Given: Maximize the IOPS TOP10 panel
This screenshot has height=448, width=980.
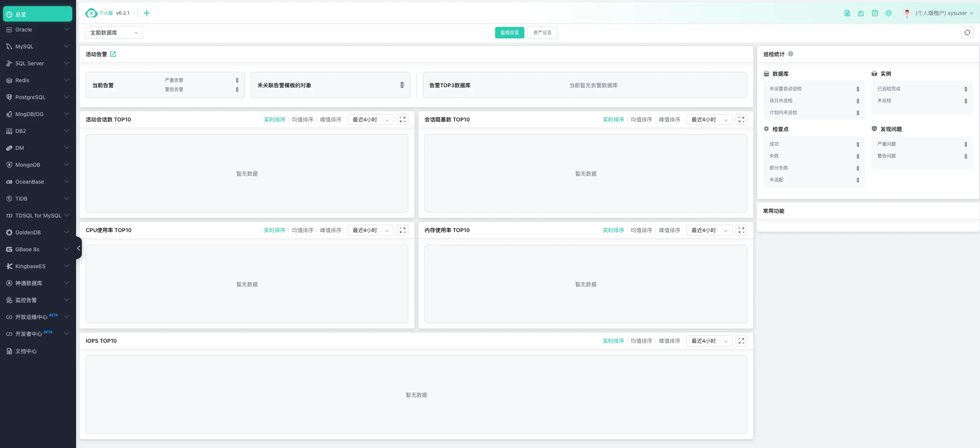Looking at the screenshot, I should pyautogui.click(x=741, y=341).
